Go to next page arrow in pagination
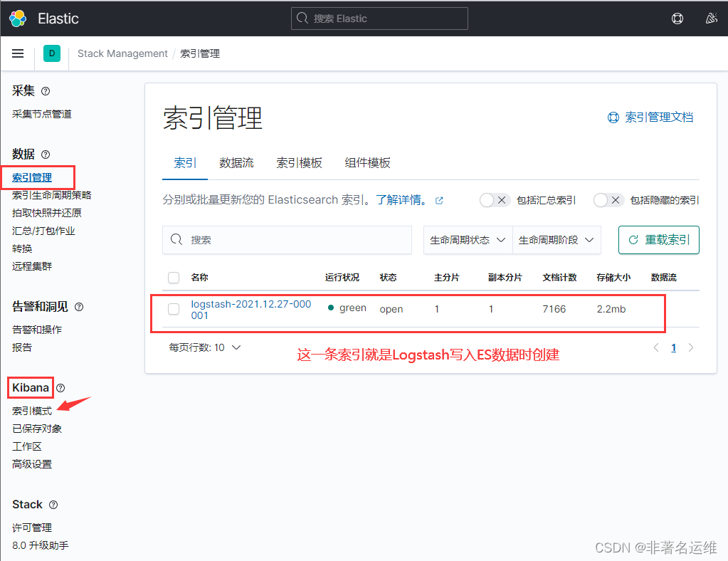Image resolution: width=728 pixels, height=561 pixels. point(691,347)
